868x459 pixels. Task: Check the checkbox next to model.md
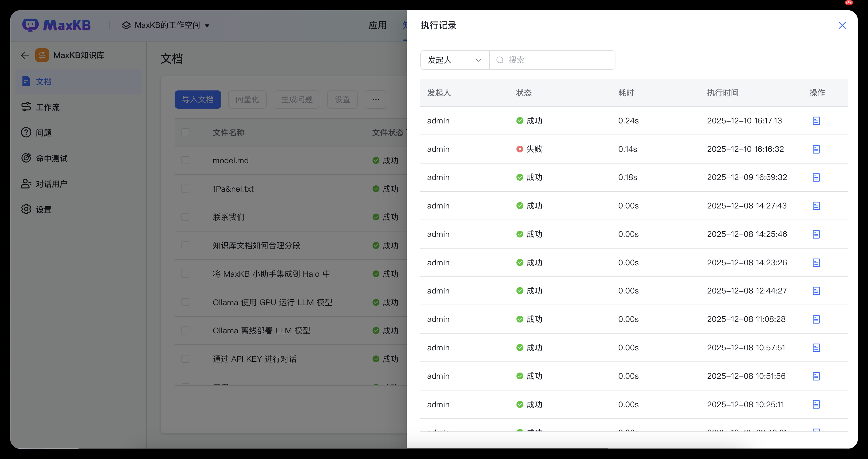coord(185,160)
